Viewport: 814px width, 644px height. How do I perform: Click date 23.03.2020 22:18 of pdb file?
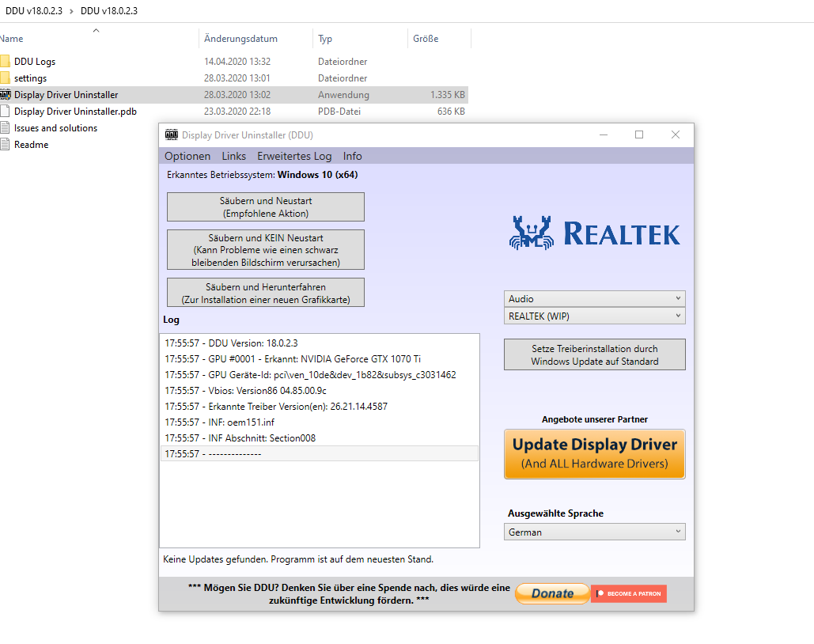pos(237,111)
